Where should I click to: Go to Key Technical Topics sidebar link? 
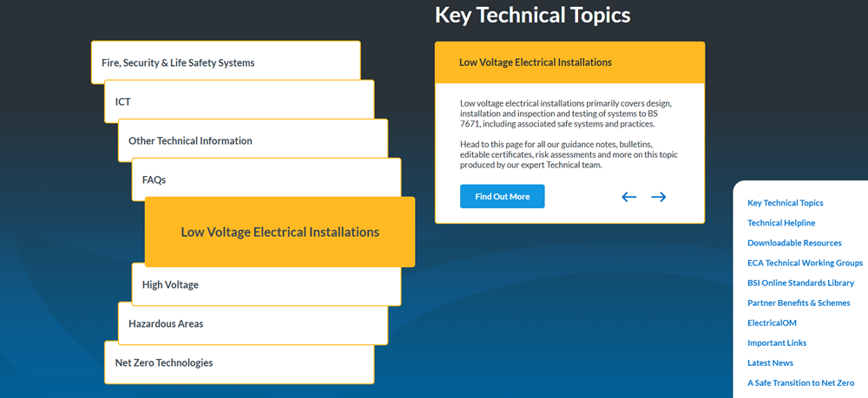[785, 203]
